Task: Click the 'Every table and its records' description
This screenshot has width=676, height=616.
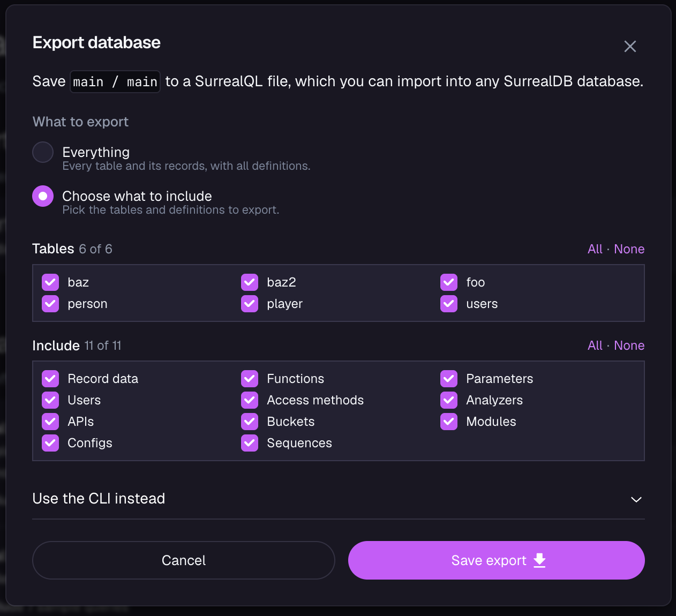Action: [186, 166]
